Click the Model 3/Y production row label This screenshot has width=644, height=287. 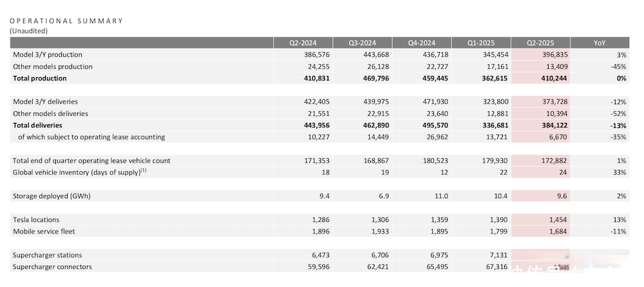coord(48,55)
